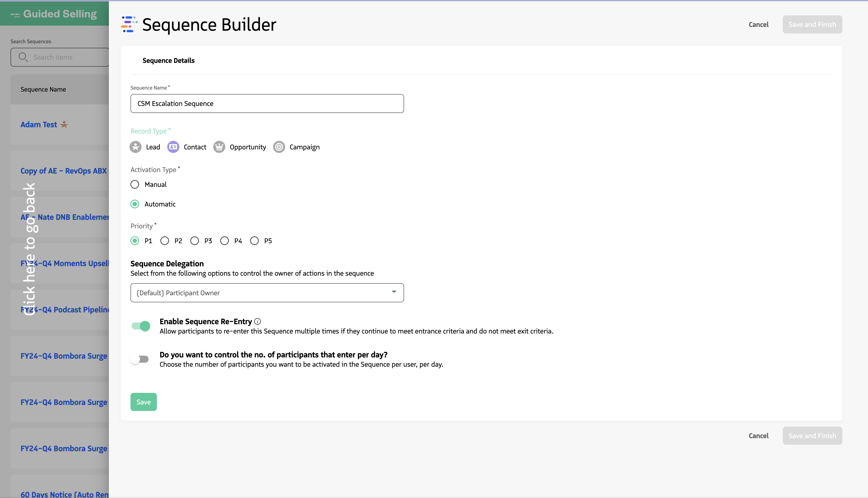Pick the Campaign target icon
Screen dimensions: 868x498
pos(279,147)
